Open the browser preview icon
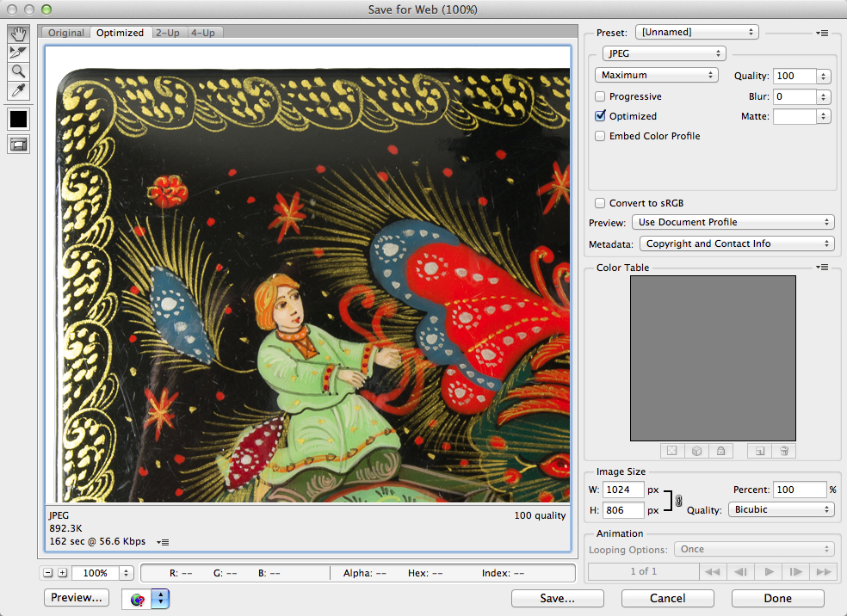Image resolution: width=847 pixels, height=616 pixels. pos(139,599)
